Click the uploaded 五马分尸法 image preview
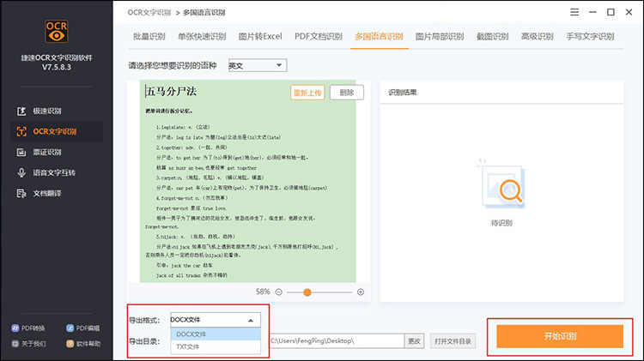 coord(247,181)
